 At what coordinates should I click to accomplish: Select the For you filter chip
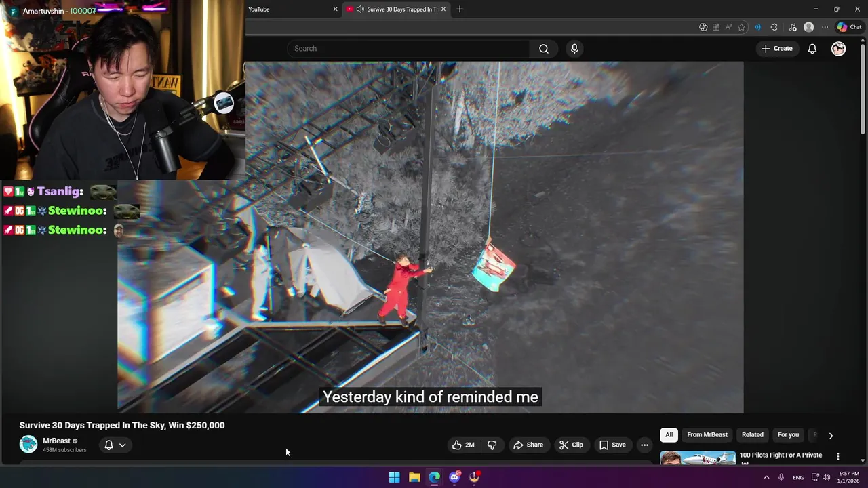[788, 434]
